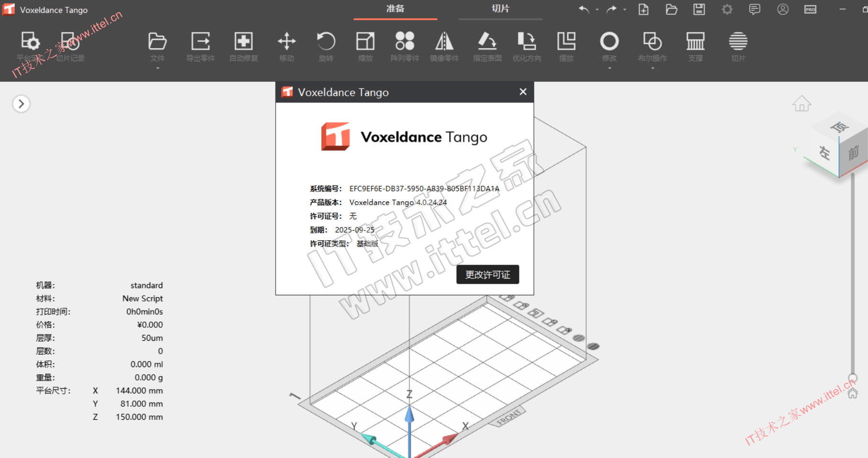Run the 自动修复 auto repair tool
This screenshot has height=458, width=868.
pos(243,46)
